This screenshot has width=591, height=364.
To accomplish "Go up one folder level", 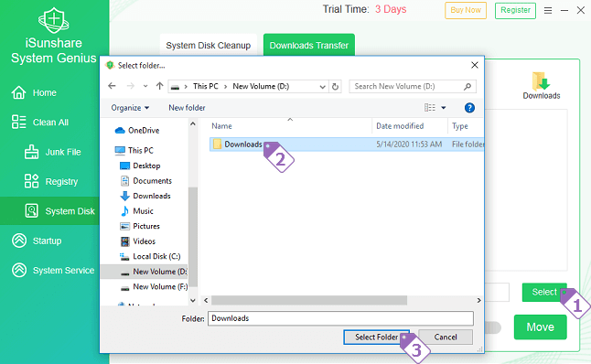I will (x=159, y=86).
